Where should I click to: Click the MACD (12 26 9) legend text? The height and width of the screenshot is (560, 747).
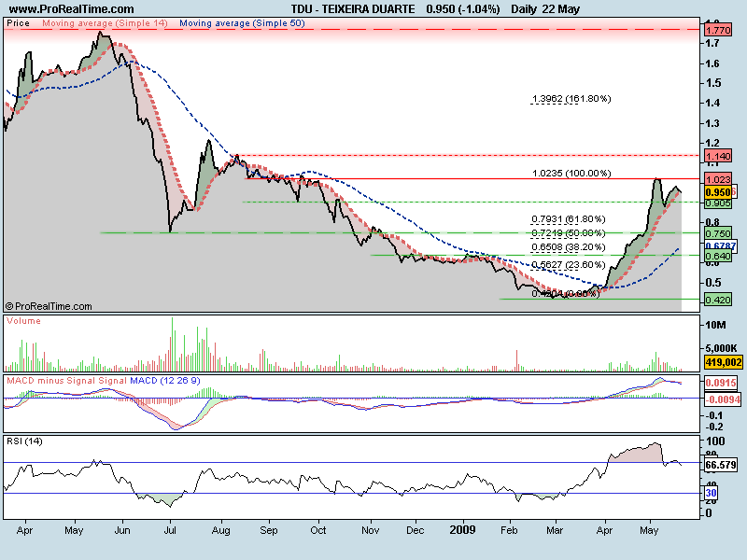(165, 381)
